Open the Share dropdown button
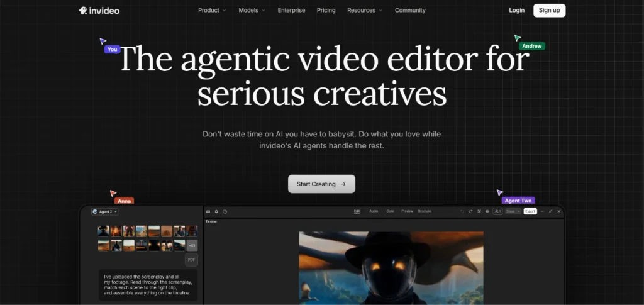 click(x=513, y=211)
